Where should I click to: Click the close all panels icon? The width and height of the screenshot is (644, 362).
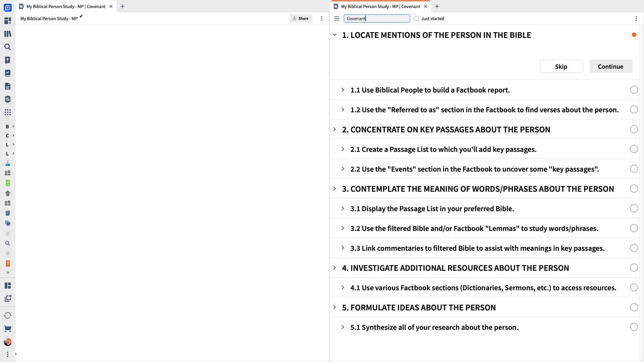pos(8,298)
